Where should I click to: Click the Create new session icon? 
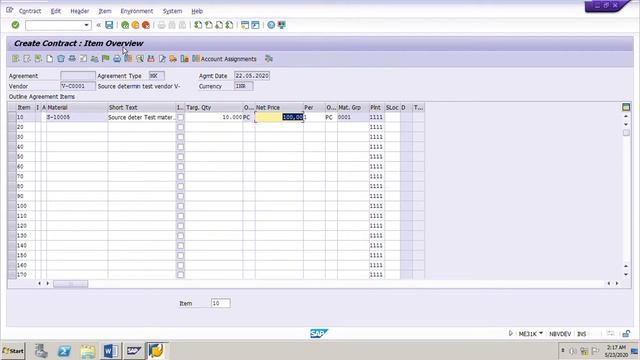(245, 25)
